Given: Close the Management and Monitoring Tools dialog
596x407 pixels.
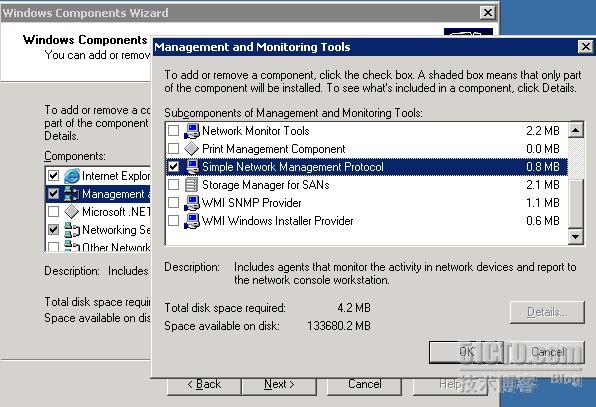Looking at the screenshot, I should pos(586,47).
